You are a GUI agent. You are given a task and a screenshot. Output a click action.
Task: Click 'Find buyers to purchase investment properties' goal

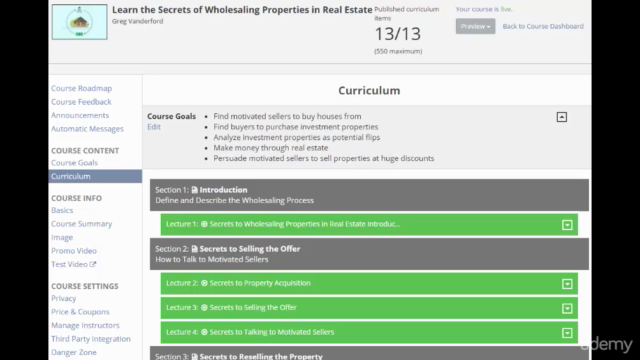click(x=296, y=127)
